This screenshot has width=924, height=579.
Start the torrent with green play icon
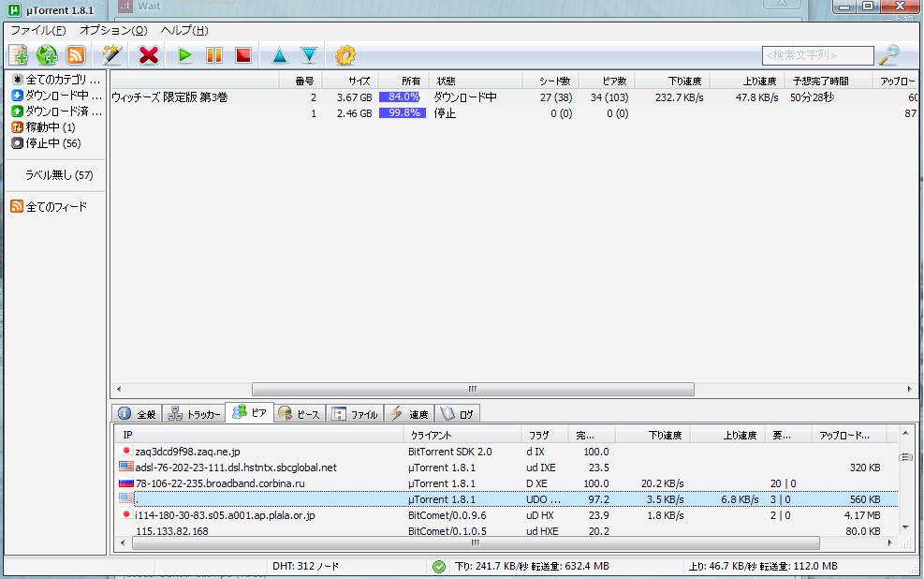point(185,55)
